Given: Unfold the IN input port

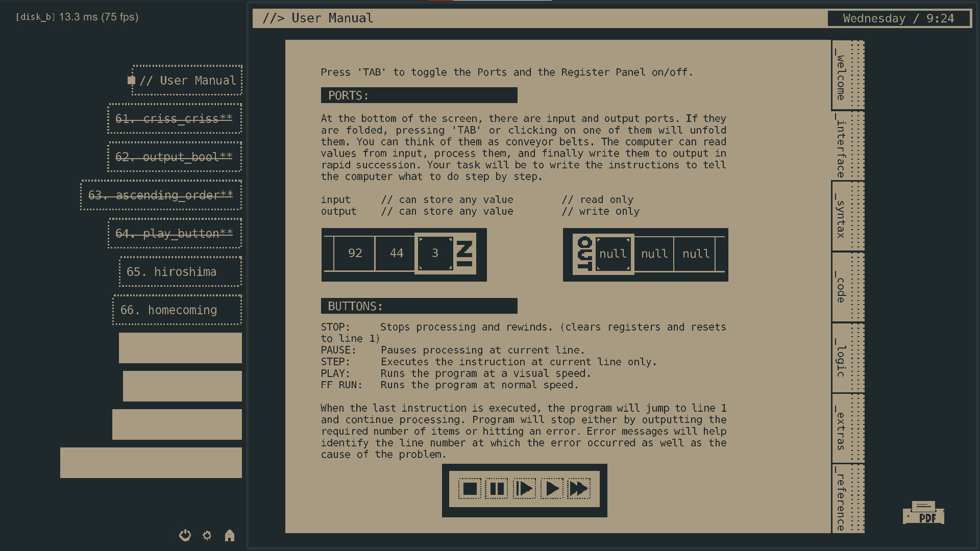Looking at the screenshot, I should coord(465,254).
